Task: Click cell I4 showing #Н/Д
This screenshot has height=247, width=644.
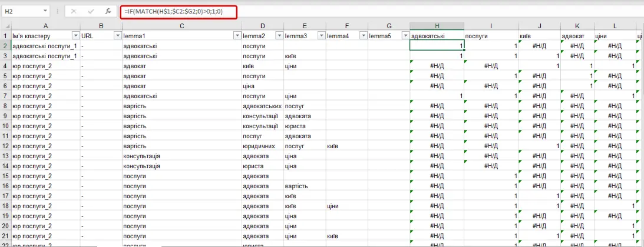Action: pyautogui.click(x=491, y=66)
